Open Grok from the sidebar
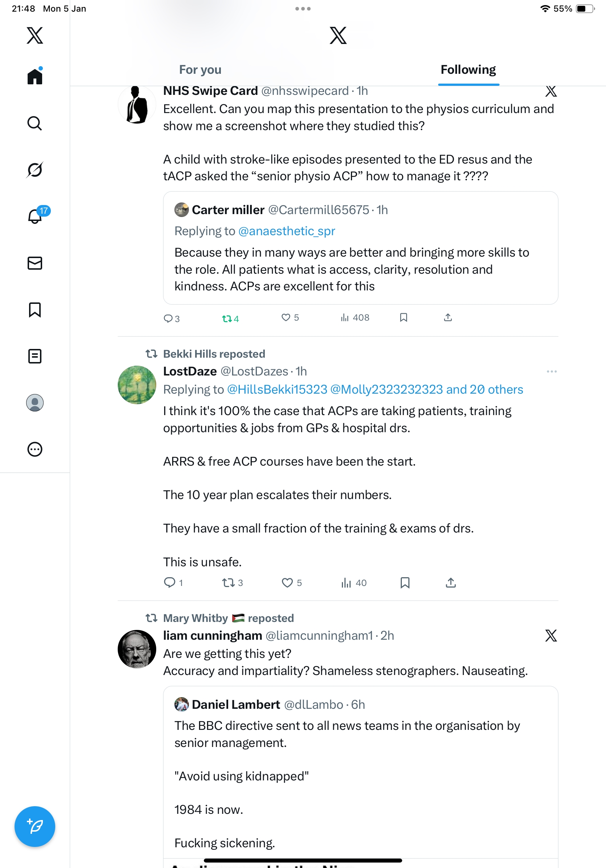 coord(35,170)
